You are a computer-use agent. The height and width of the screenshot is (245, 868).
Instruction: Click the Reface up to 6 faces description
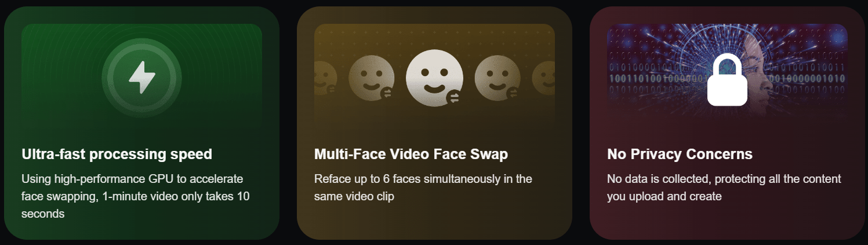(423, 188)
